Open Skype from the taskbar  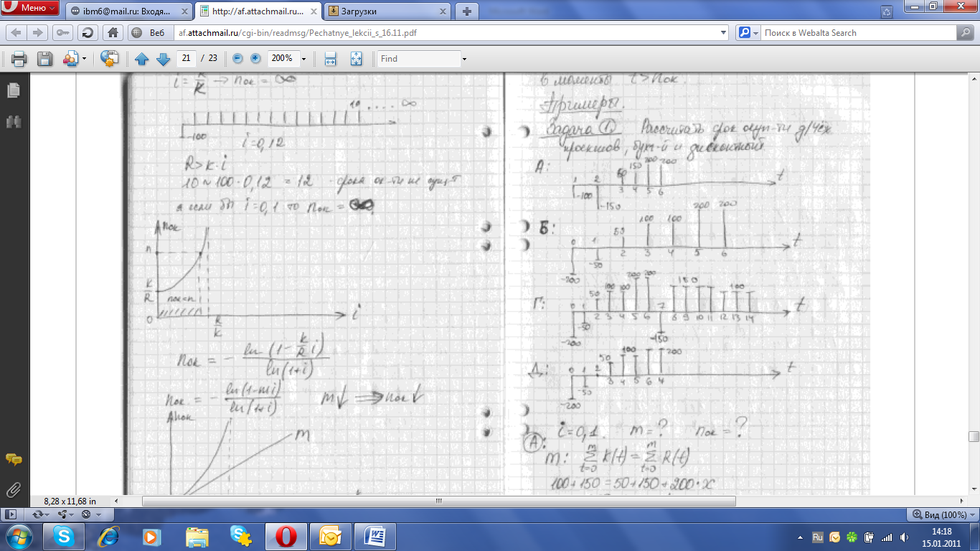64,536
